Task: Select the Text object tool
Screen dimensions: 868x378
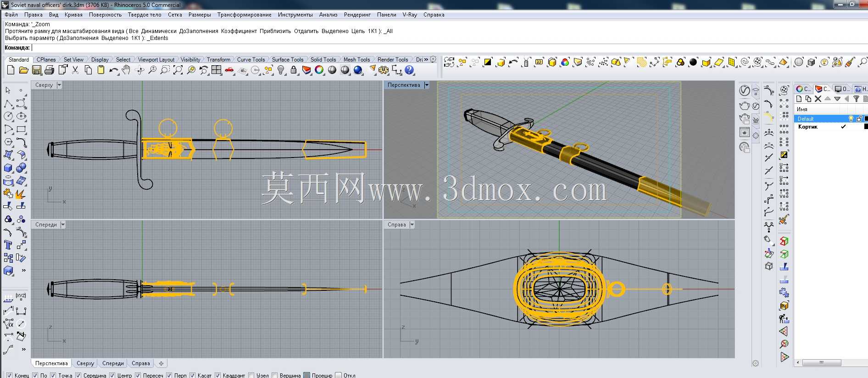Action: (8, 245)
